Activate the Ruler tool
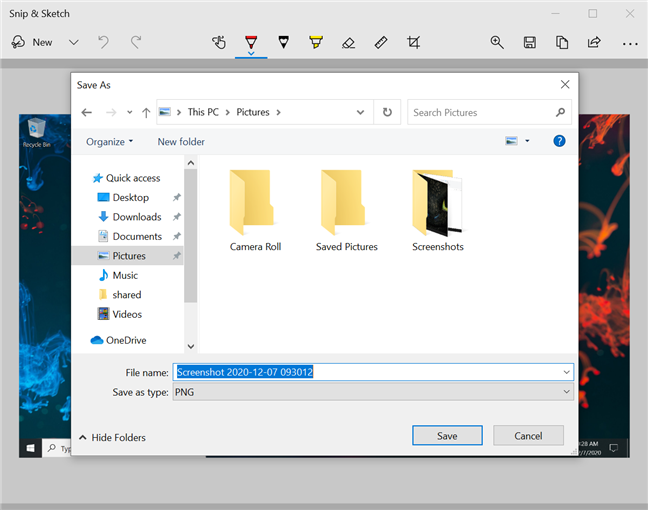 (380, 42)
